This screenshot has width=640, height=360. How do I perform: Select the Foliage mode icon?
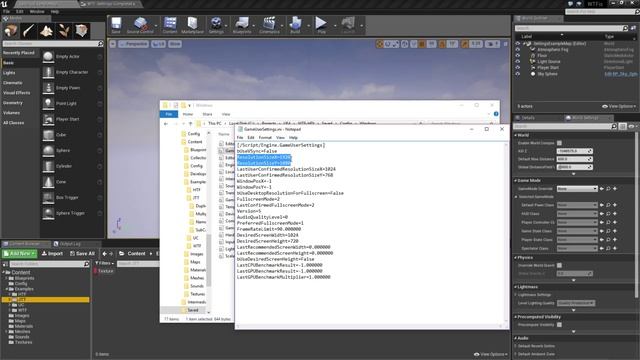click(x=64, y=31)
